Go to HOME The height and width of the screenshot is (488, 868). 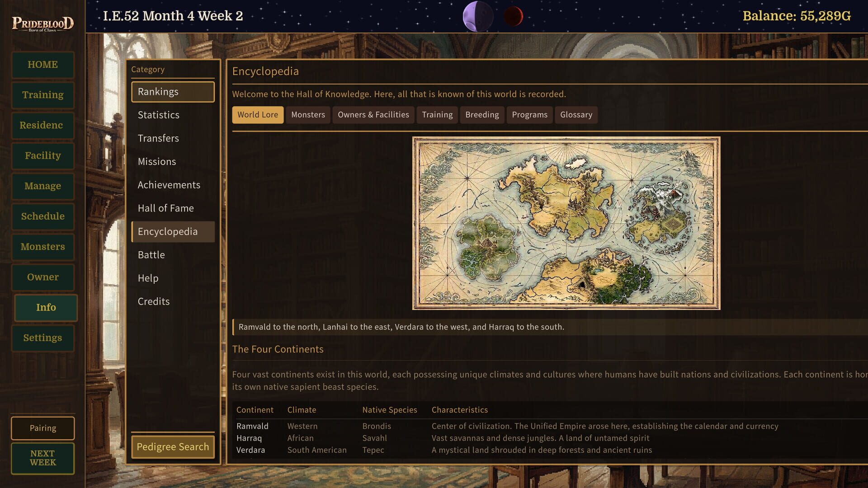42,65
